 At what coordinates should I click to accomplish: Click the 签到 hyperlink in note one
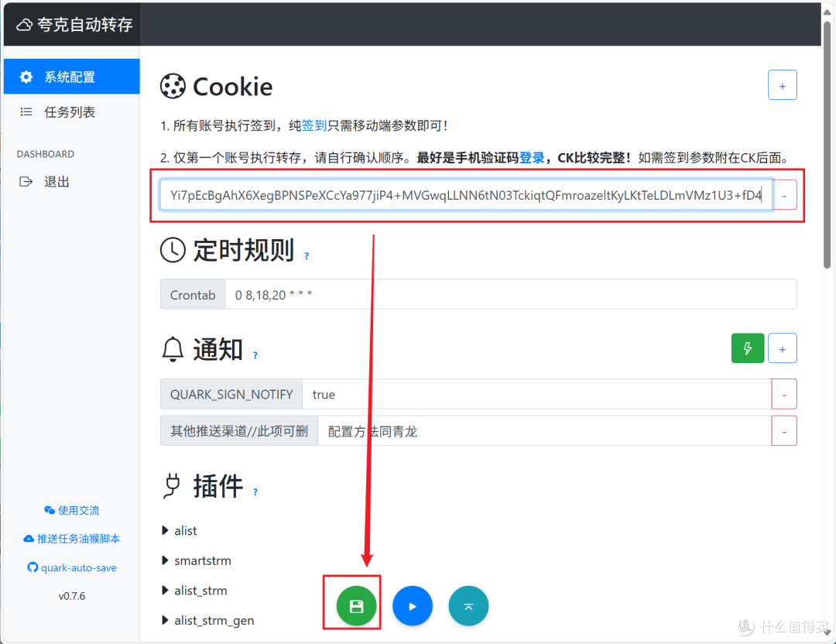(314, 126)
